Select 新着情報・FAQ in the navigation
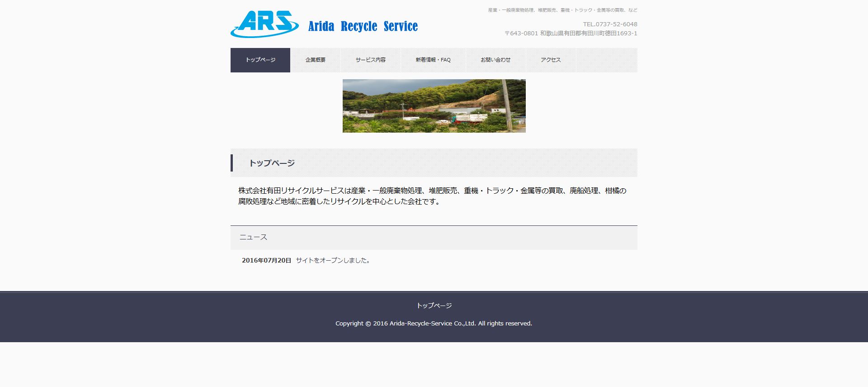The height and width of the screenshot is (387, 868). click(x=433, y=60)
